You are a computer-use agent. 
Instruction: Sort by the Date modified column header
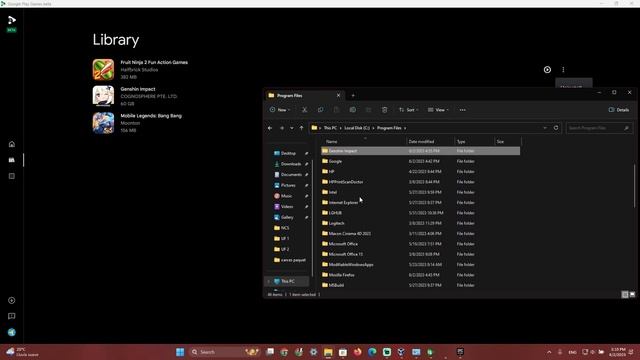click(431, 142)
